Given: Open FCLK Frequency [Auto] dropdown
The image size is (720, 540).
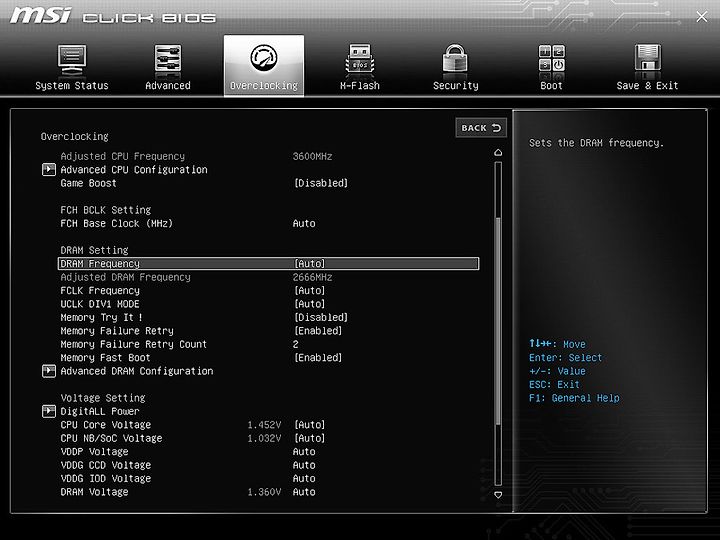Looking at the screenshot, I should coord(309,291).
